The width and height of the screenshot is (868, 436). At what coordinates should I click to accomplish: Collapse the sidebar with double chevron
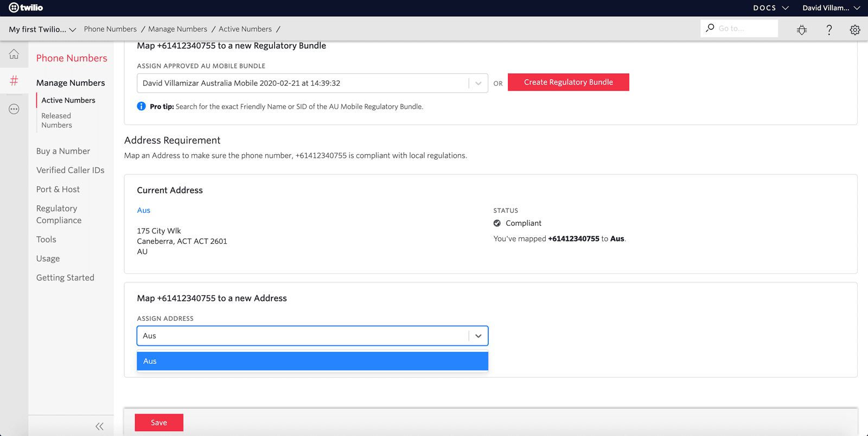(99, 426)
